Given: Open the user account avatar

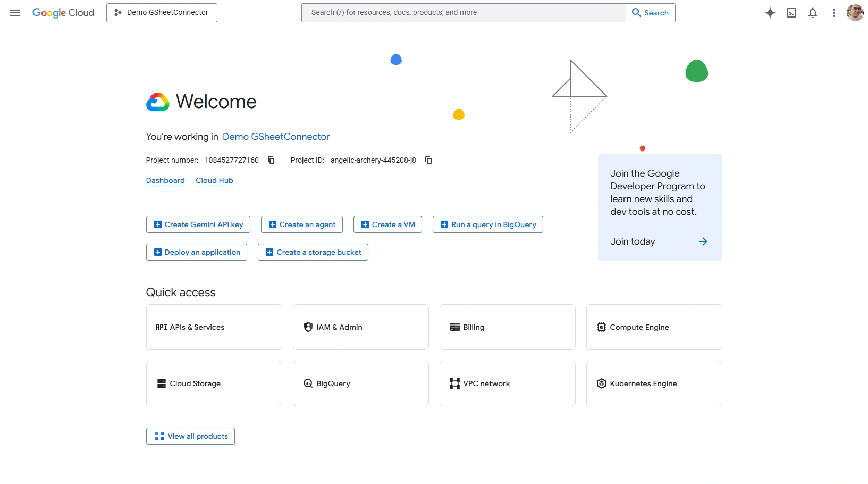Looking at the screenshot, I should pos(855,13).
